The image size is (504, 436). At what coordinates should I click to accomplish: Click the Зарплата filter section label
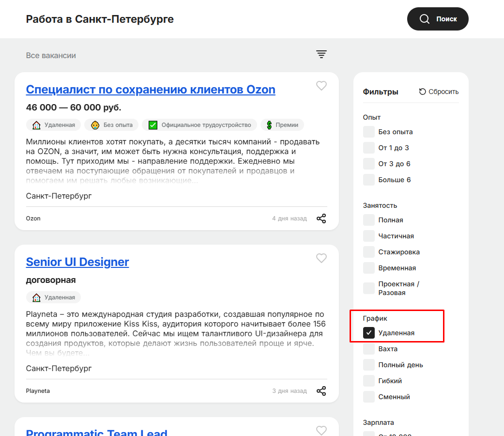378,422
